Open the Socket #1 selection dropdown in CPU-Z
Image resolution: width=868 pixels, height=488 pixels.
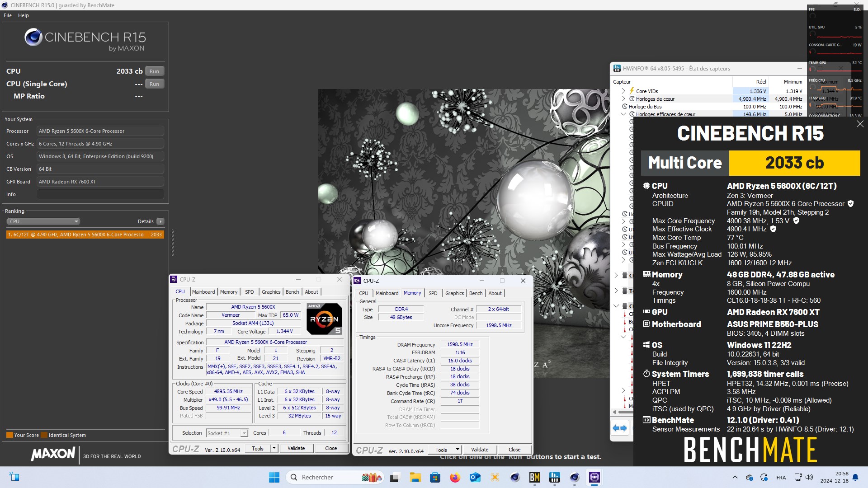(x=227, y=433)
